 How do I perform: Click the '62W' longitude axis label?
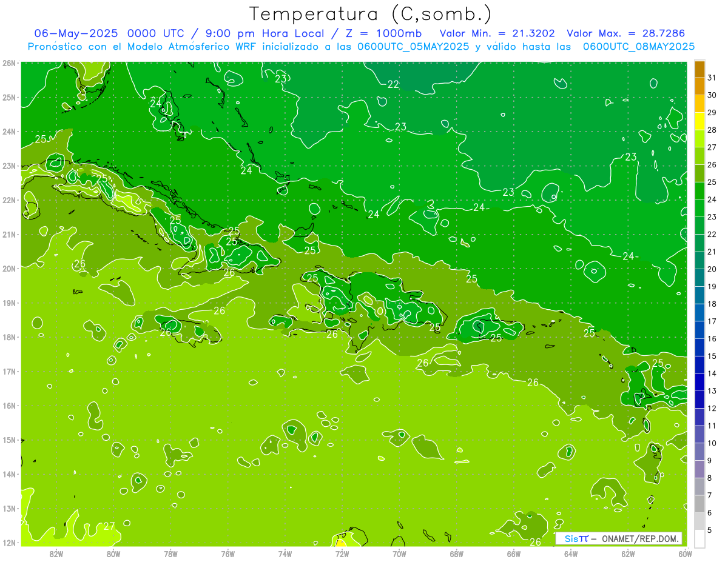pos(628,554)
